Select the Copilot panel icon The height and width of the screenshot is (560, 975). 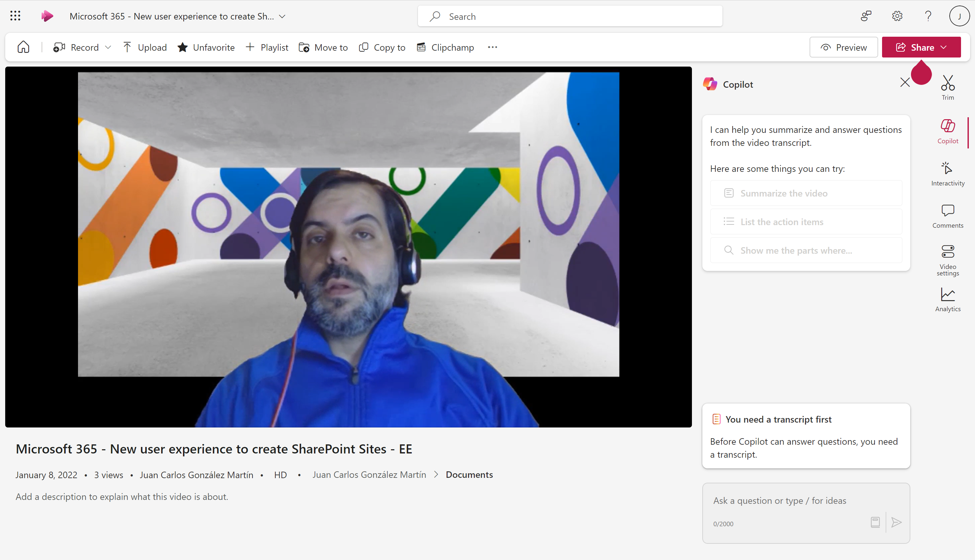coord(948,131)
